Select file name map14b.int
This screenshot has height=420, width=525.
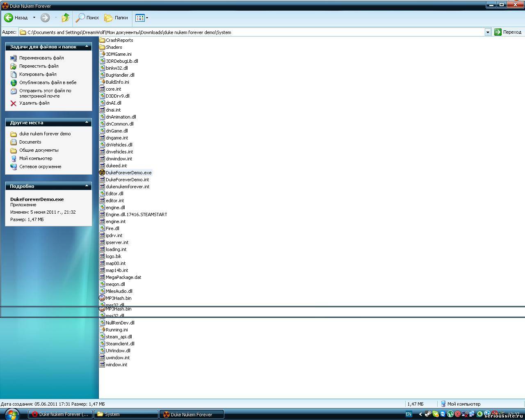(117, 270)
